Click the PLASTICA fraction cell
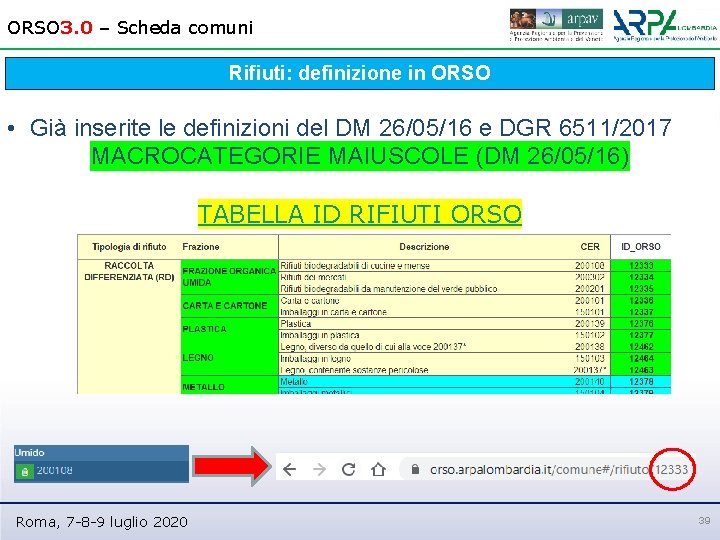The height and width of the screenshot is (540, 720). 229,329
